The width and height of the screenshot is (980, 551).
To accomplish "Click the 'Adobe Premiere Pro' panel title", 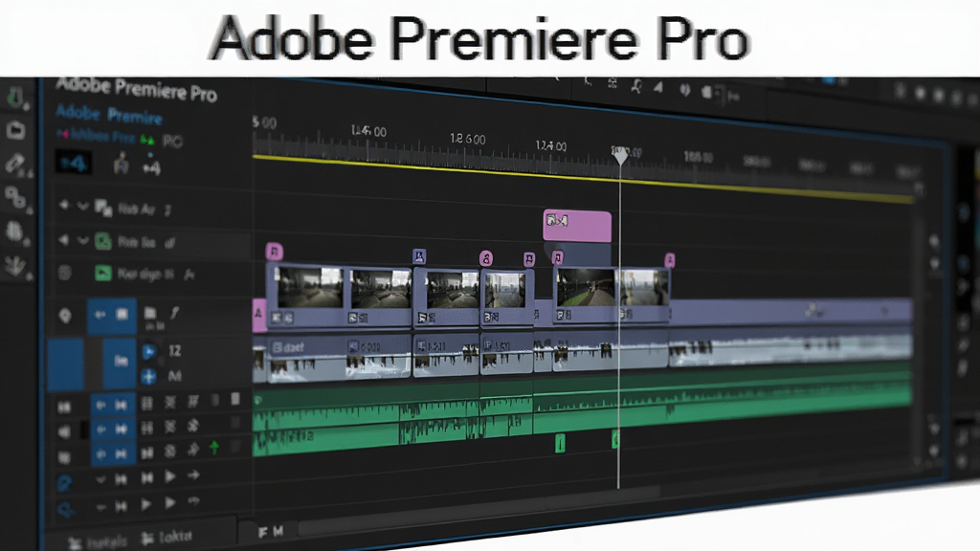I will [x=137, y=89].
